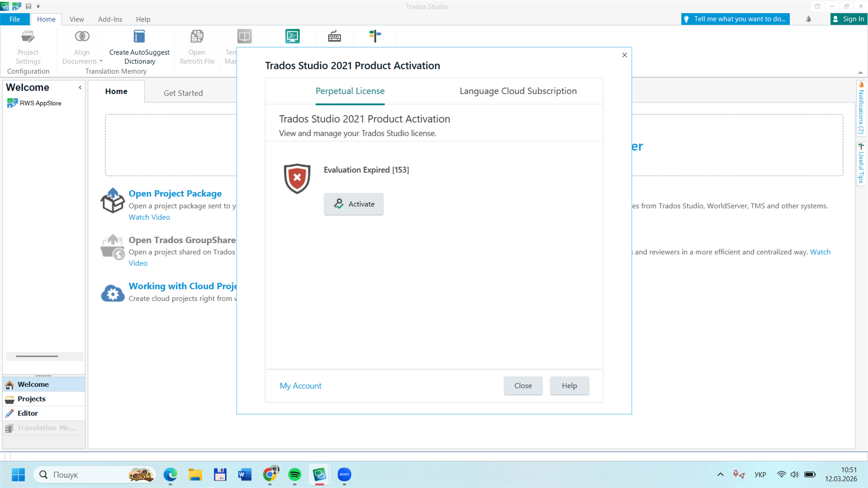
Task: Show hidden system tray icons
Action: [720, 474]
